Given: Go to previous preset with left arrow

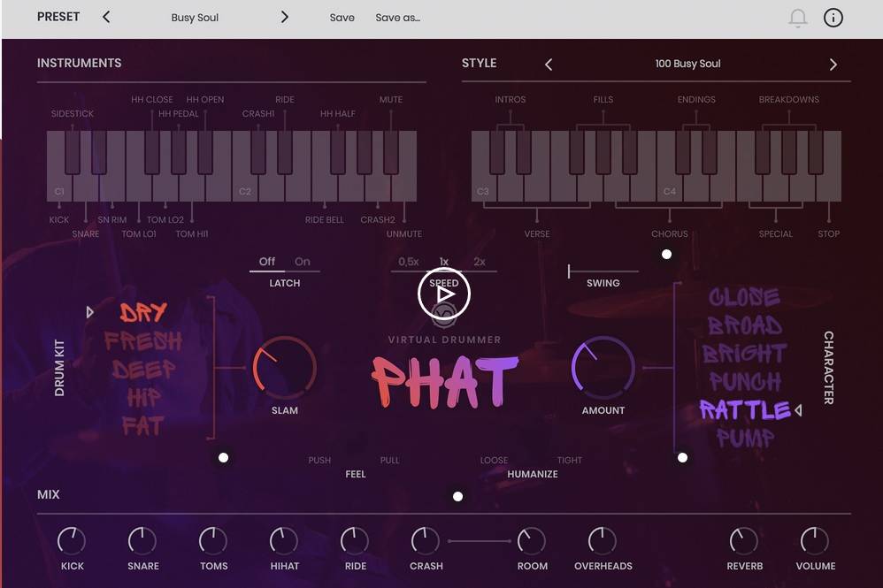Looking at the screenshot, I should (x=106, y=18).
